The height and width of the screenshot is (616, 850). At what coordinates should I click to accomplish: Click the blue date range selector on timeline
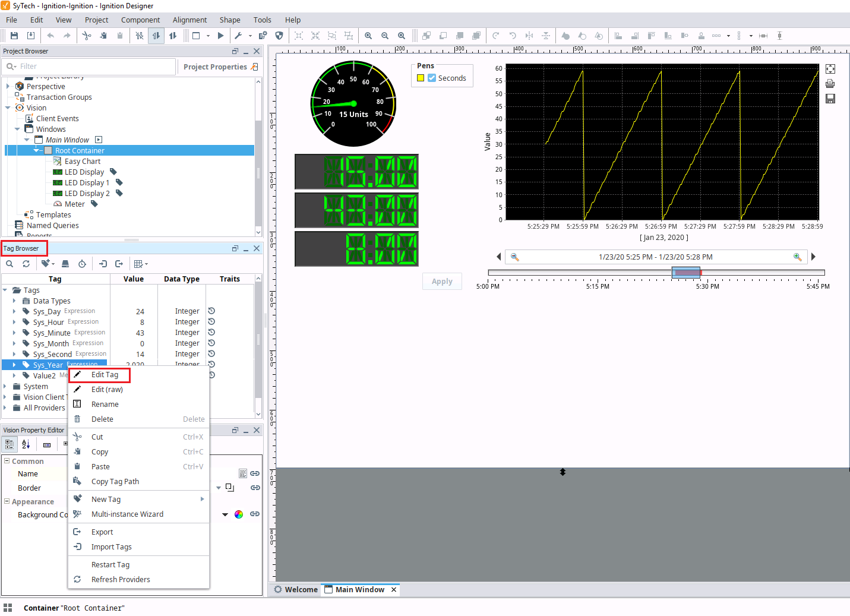686,273
